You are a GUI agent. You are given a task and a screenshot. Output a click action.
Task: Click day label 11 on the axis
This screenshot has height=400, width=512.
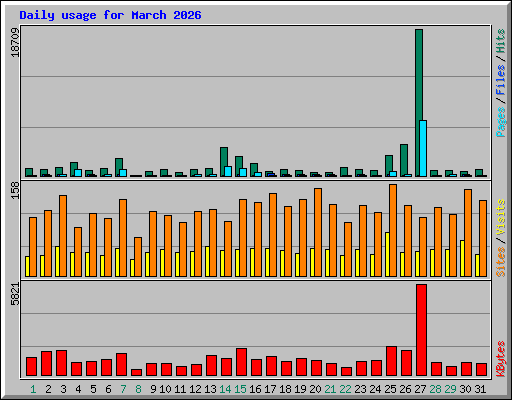pos(180,389)
